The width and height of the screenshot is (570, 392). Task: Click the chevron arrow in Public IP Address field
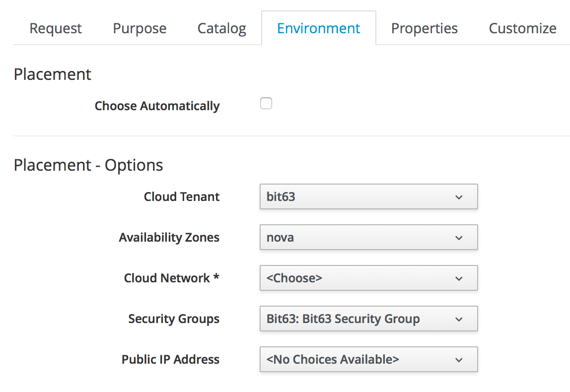(459, 360)
